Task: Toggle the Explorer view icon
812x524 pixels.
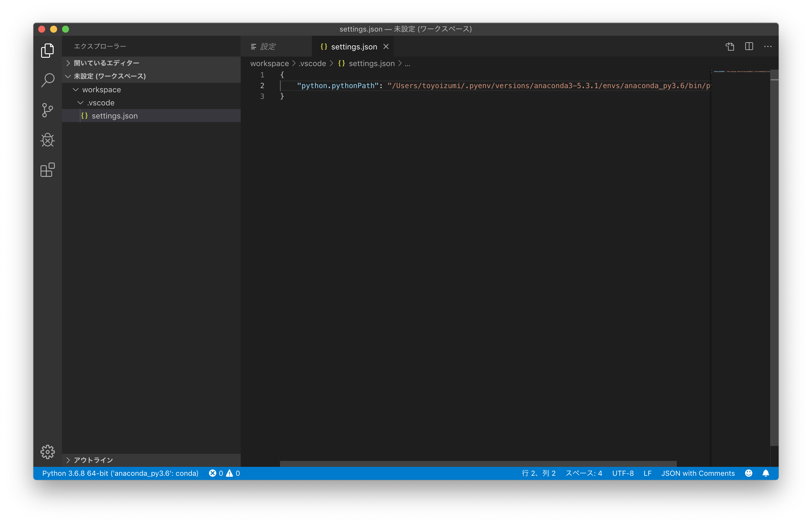Action: (47, 50)
